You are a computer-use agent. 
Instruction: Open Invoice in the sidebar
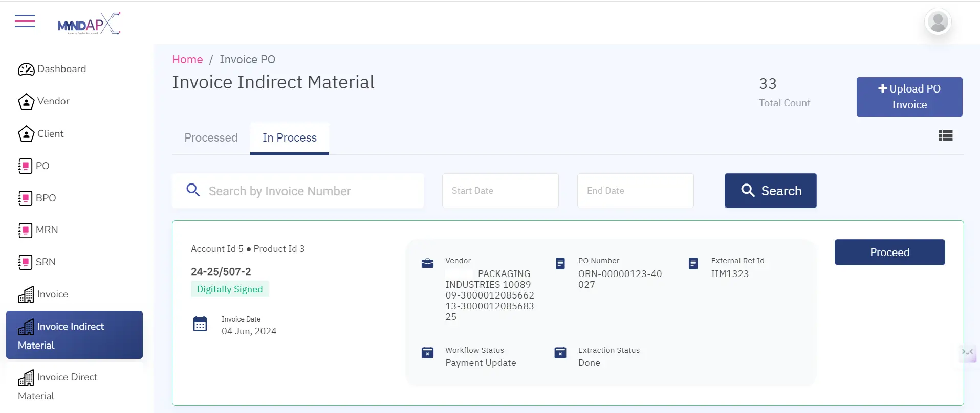point(43,294)
